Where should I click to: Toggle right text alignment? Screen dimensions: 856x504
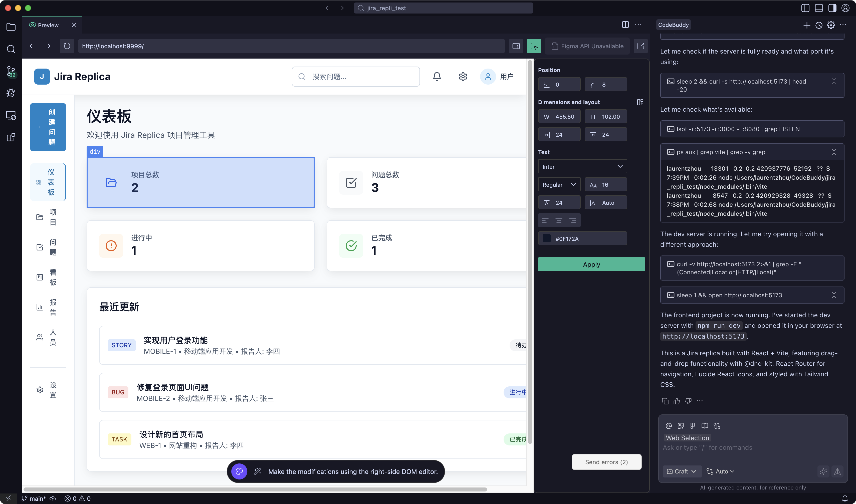click(573, 220)
